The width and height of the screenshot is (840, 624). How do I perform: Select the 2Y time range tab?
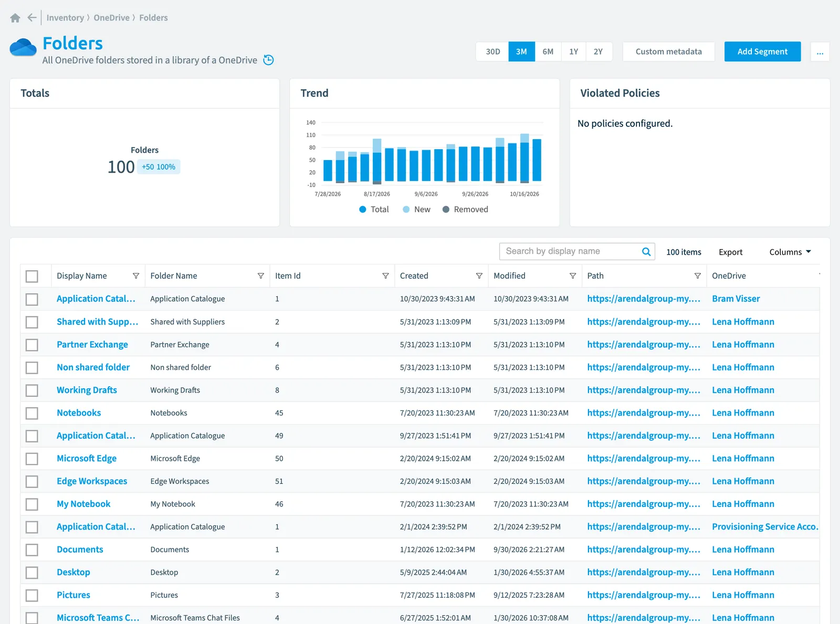coord(598,51)
